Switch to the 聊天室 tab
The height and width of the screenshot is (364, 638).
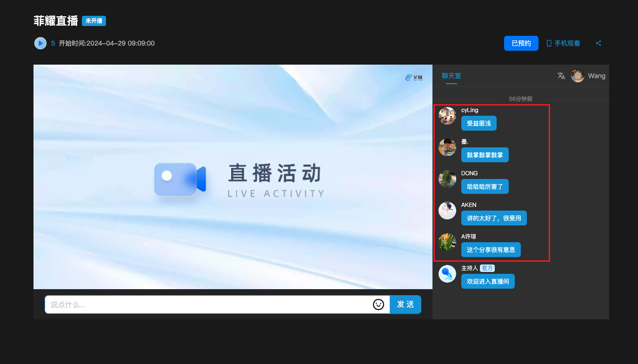[x=451, y=76]
